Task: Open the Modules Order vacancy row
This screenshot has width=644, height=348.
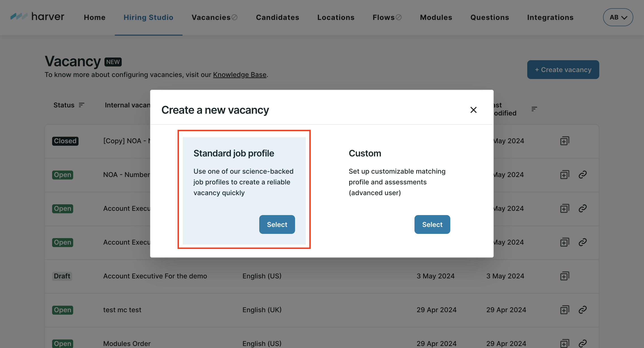Action: [x=322, y=338]
